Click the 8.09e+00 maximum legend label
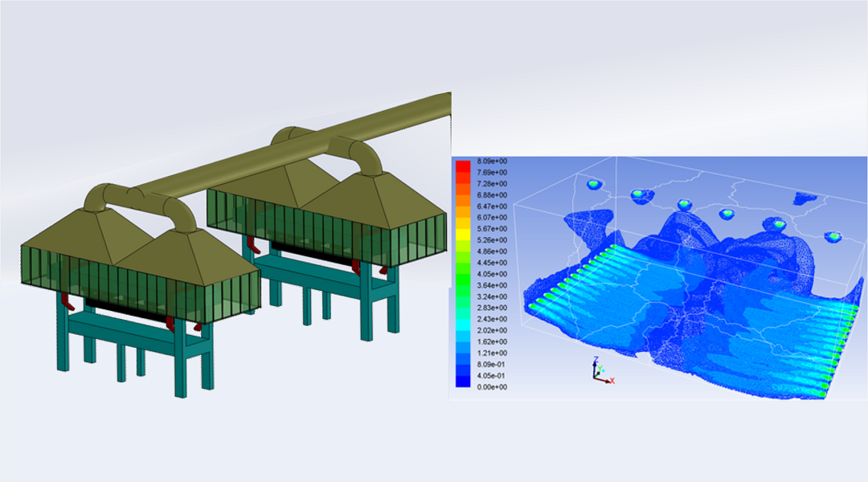This screenshot has width=868, height=482. tap(491, 161)
